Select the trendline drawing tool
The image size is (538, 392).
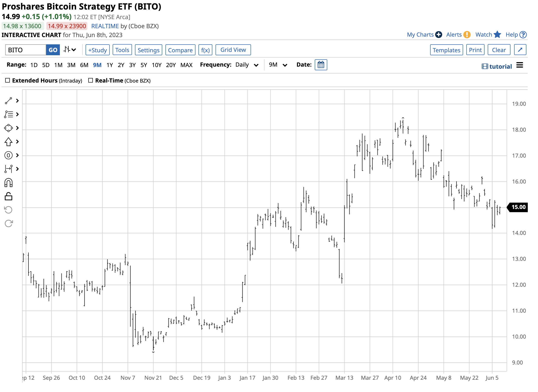coord(8,101)
